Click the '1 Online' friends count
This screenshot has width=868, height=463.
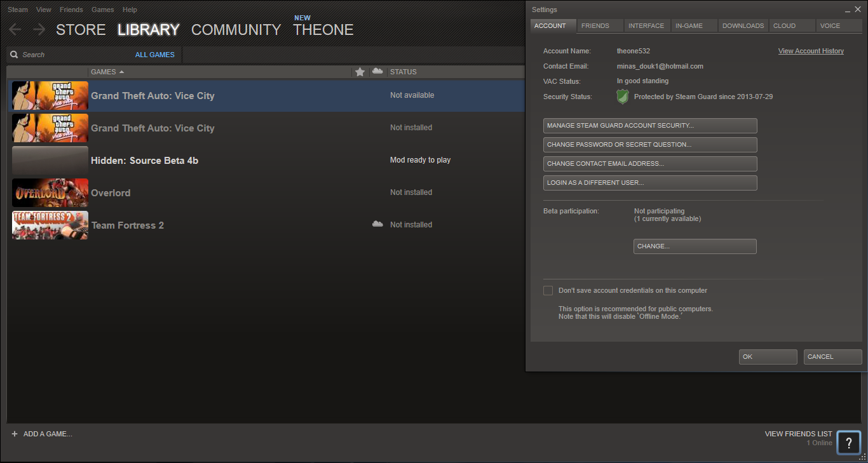[x=820, y=443]
